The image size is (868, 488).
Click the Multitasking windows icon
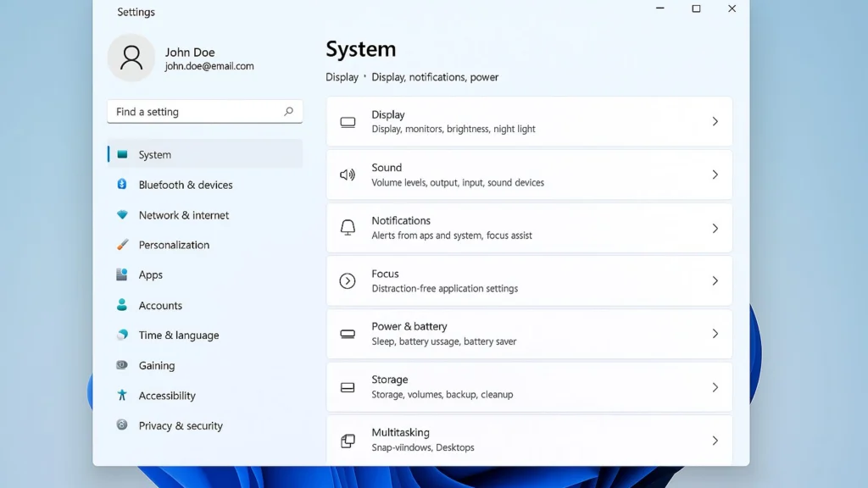348,441
